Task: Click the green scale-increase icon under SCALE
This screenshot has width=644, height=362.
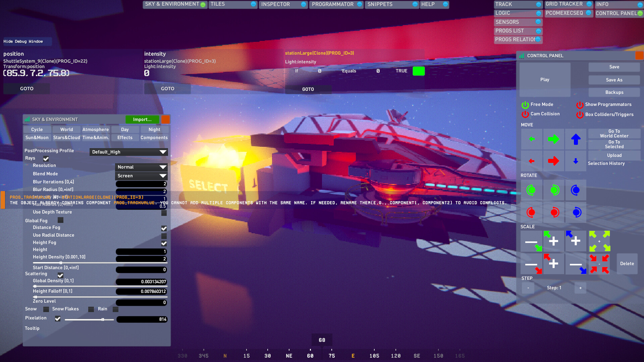Action: pyautogui.click(x=553, y=241)
